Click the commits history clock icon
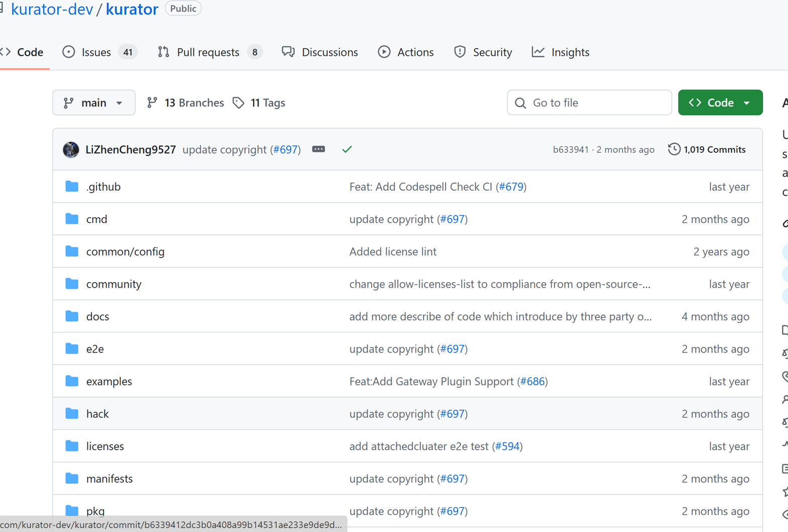788x532 pixels. (x=674, y=149)
